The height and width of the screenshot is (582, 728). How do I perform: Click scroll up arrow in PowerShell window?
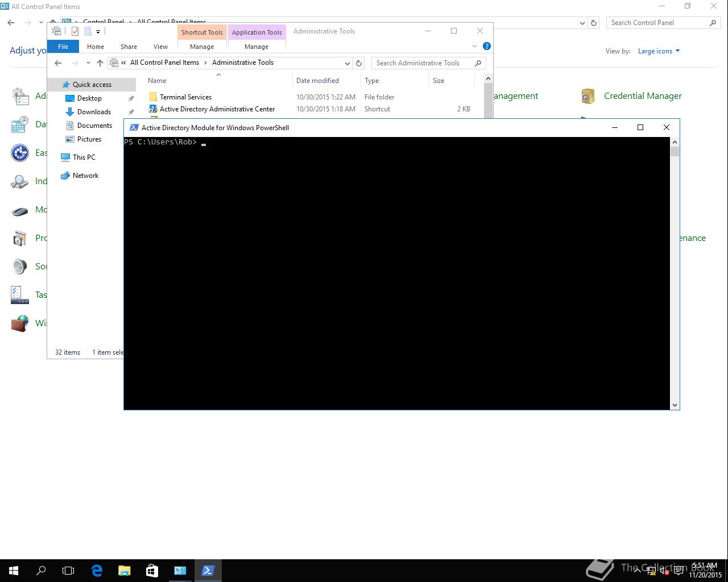pyautogui.click(x=675, y=142)
